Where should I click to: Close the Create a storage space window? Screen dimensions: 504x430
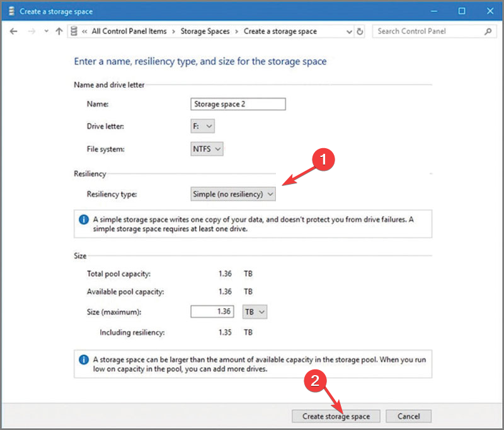click(x=490, y=11)
